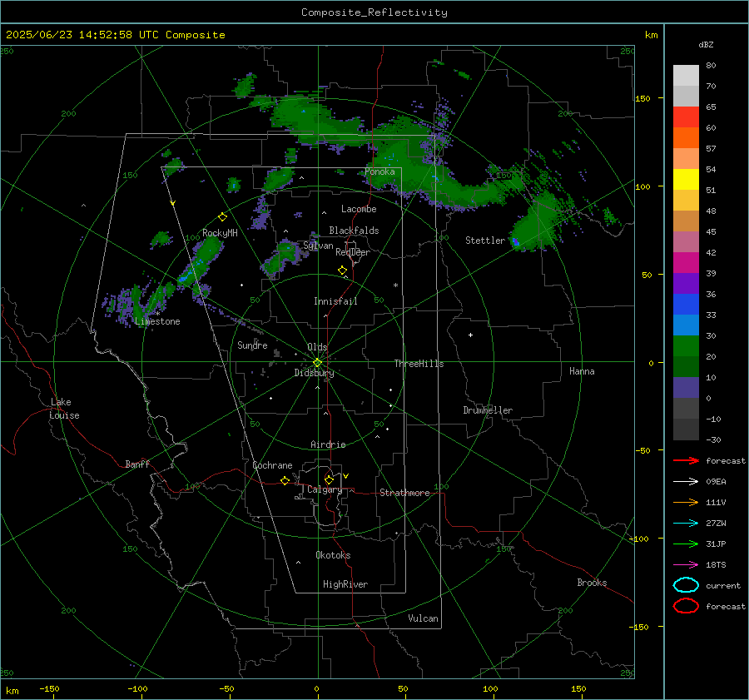Click the Brooks town label
The image size is (749, 700).
592,583
